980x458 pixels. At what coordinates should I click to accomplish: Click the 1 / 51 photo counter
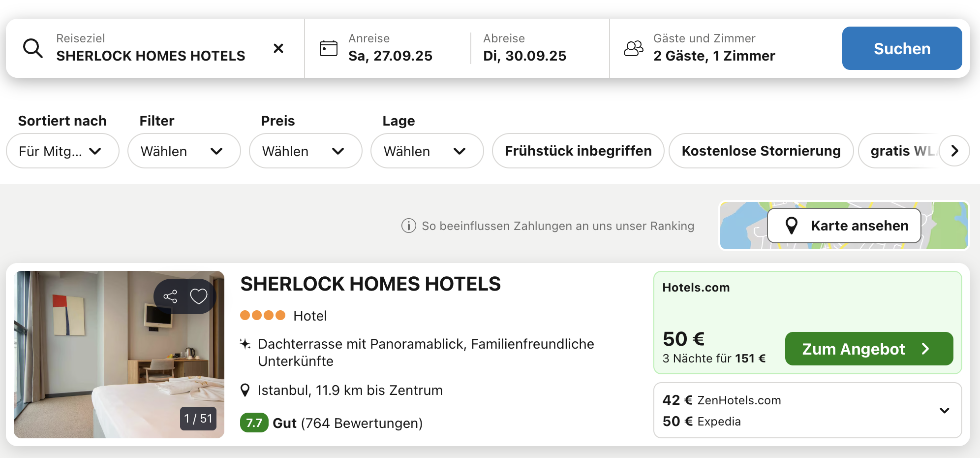[x=198, y=419]
